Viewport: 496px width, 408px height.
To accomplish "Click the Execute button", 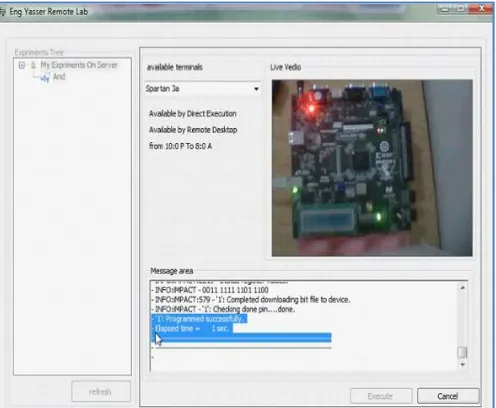I will [x=381, y=396].
